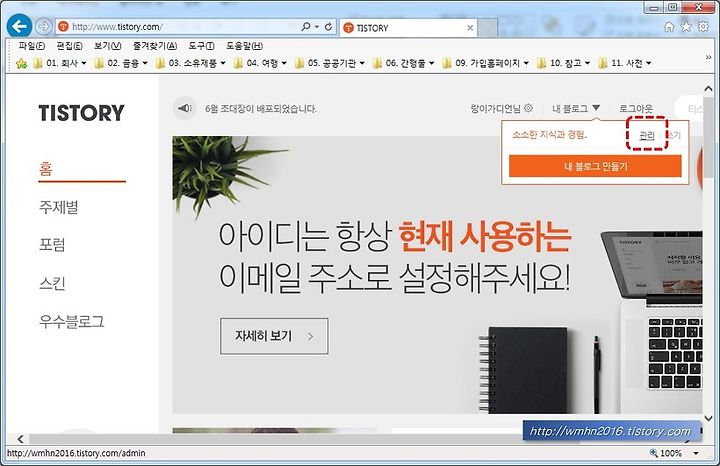Viewport: 720px width, 466px height.
Task: Click the megaphone notice icon
Action: [x=185, y=108]
